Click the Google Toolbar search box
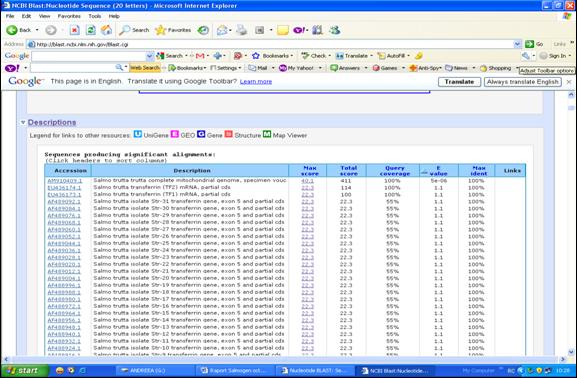 pos(89,56)
